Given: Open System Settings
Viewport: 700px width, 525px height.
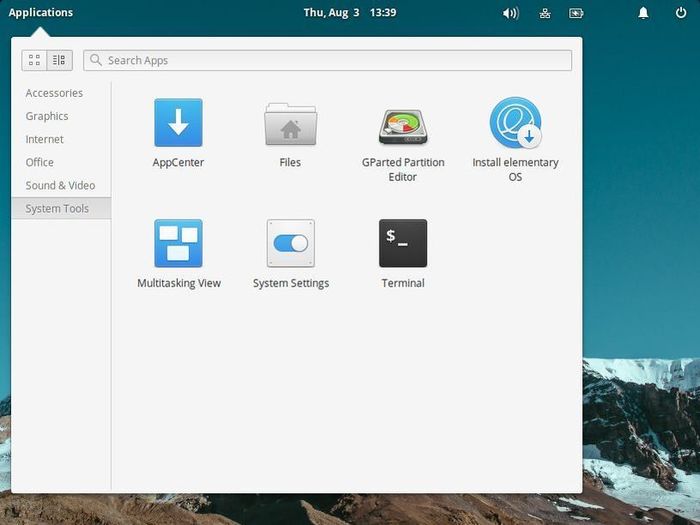Looking at the screenshot, I should [x=290, y=244].
